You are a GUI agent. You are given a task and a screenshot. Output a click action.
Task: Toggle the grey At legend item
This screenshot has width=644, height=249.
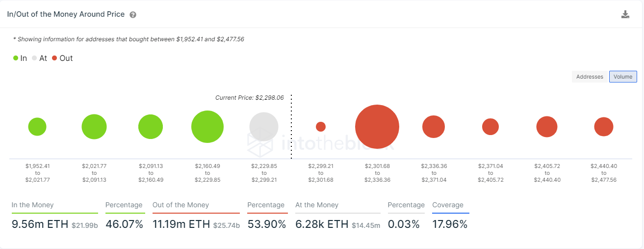pyautogui.click(x=39, y=58)
